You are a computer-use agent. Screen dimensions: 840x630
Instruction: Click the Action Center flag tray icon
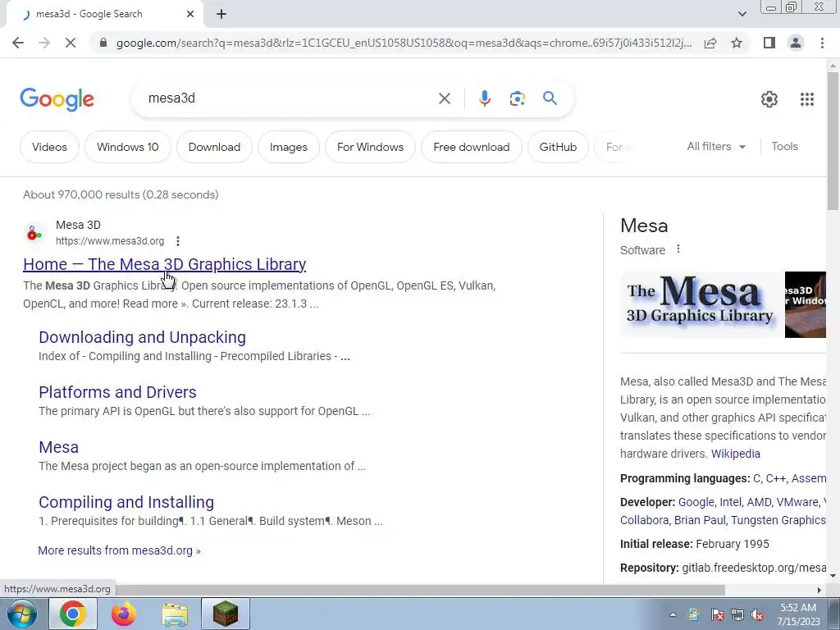click(717, 615)
